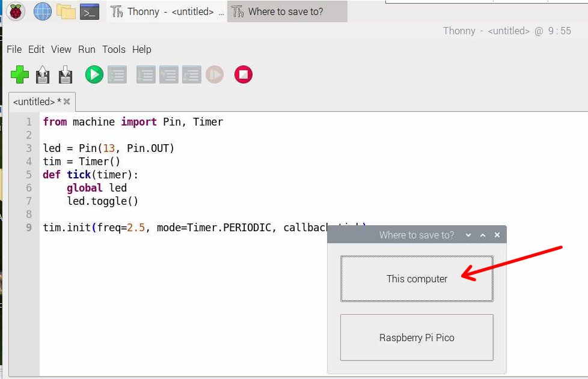Click line 1 'from machine import' code
Screen dimensions: 588x379
tap(133, 122)
